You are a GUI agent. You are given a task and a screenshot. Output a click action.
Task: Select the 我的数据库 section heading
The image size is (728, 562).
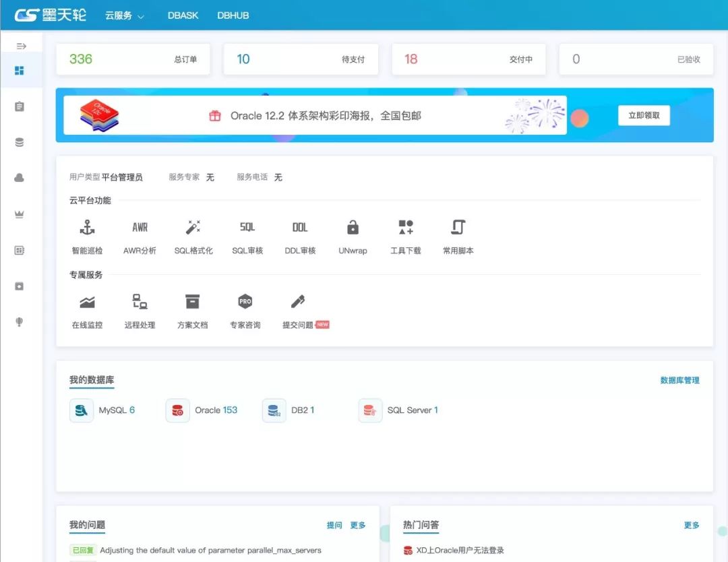[x=92, y=379]
